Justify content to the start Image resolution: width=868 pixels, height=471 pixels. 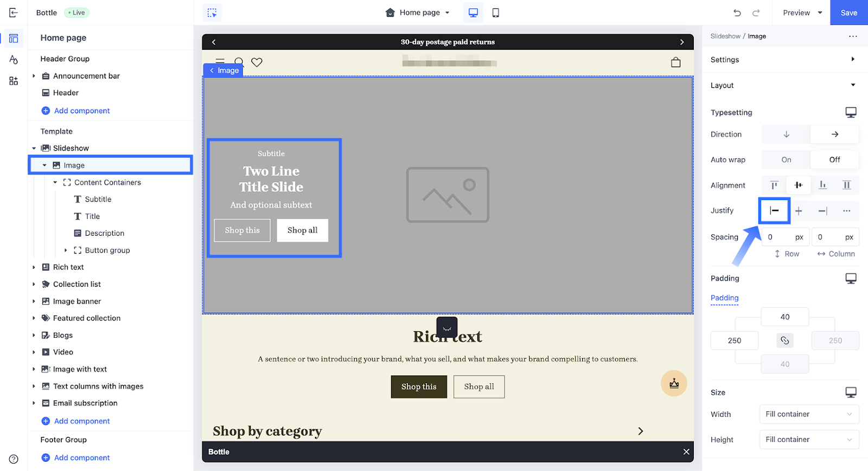pyautogui.click(x=774, y=210)
